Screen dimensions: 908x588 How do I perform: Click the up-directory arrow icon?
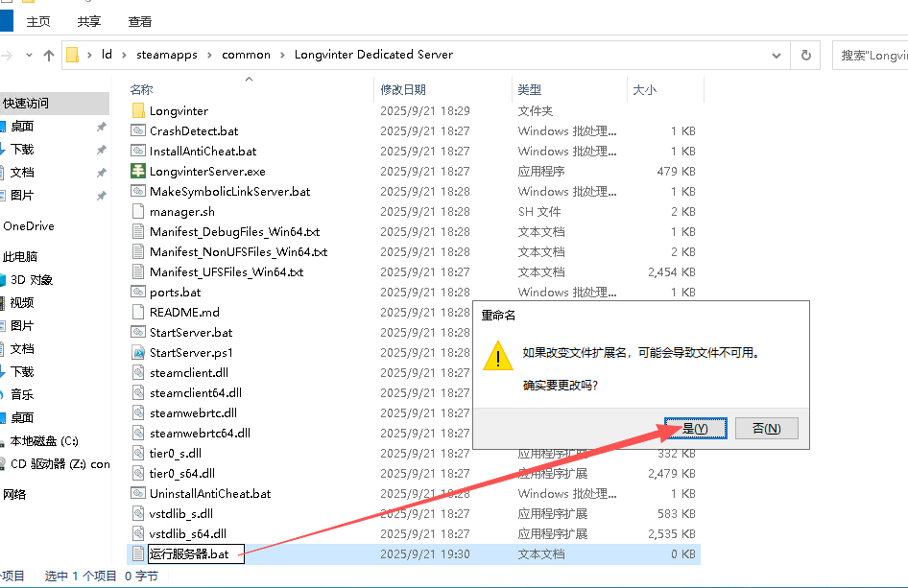49,56
